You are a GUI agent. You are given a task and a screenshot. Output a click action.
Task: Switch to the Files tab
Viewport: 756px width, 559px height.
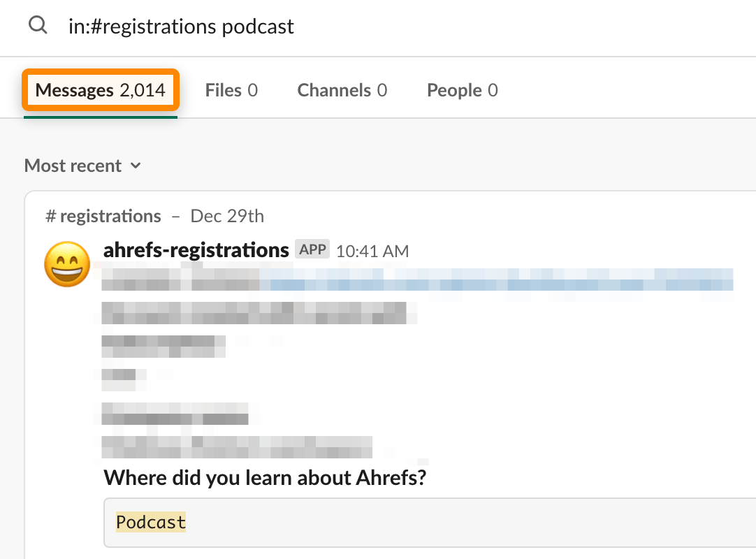[231, 90]
